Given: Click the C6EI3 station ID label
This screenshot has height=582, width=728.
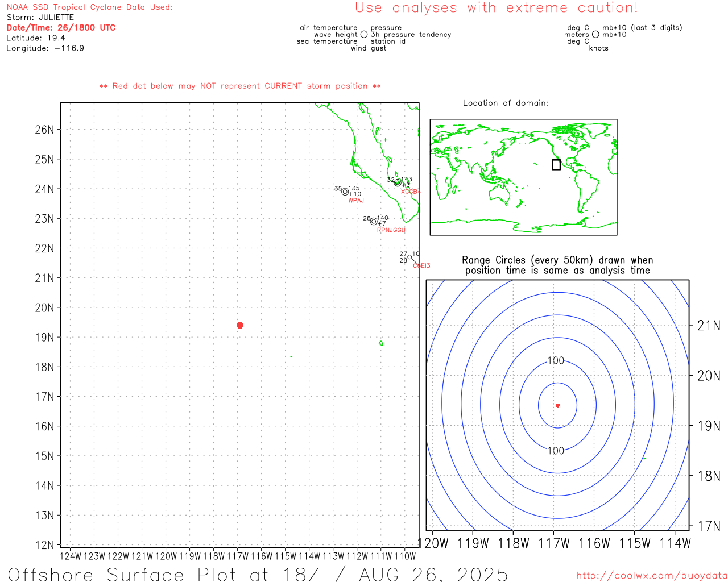Looking at the screenshot, I should point(421,266).
